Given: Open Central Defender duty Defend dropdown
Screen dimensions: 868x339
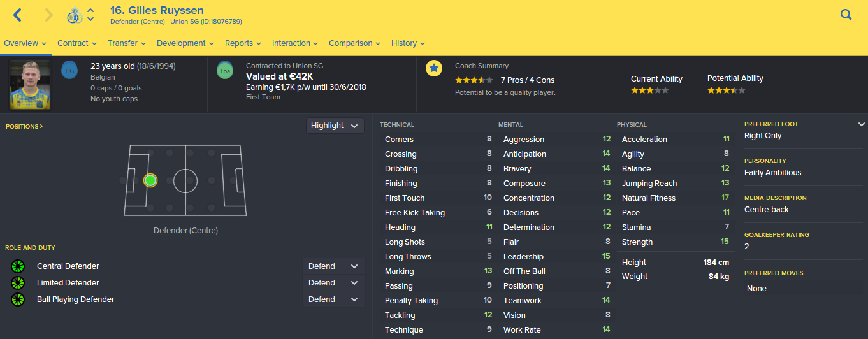Looking at the screenshot, I should pyautogui.click(x=334, y=266).
